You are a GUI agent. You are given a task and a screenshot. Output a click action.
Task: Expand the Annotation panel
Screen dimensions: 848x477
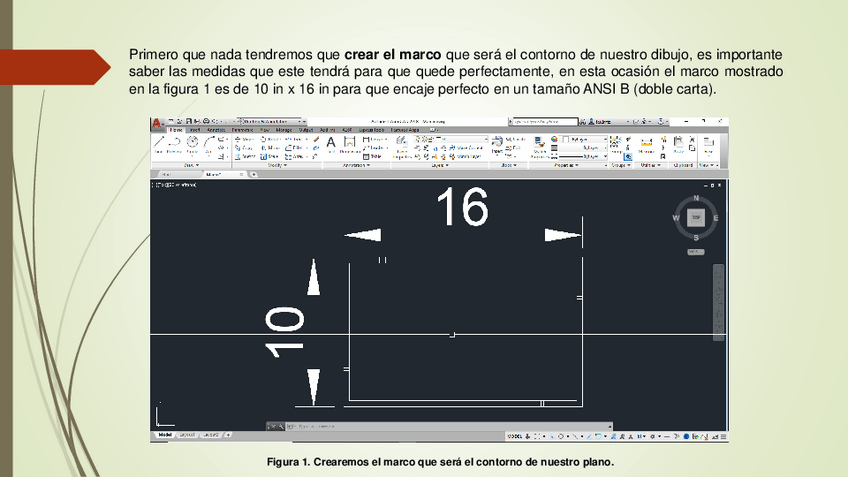(x=356, y=165)
